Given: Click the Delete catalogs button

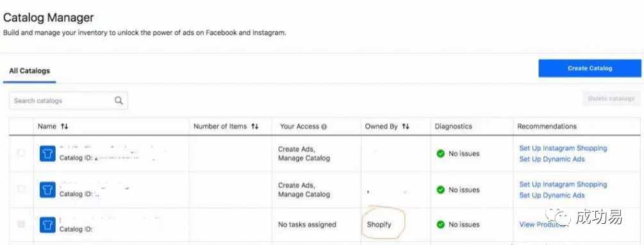Looking at the screenshot, I should point(611,99).
